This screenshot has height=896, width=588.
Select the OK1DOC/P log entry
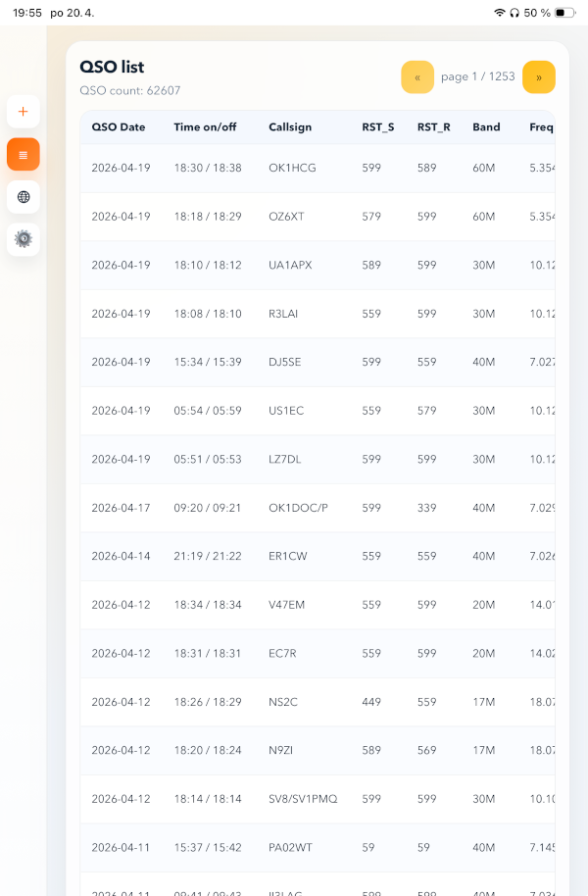point(298,508)
